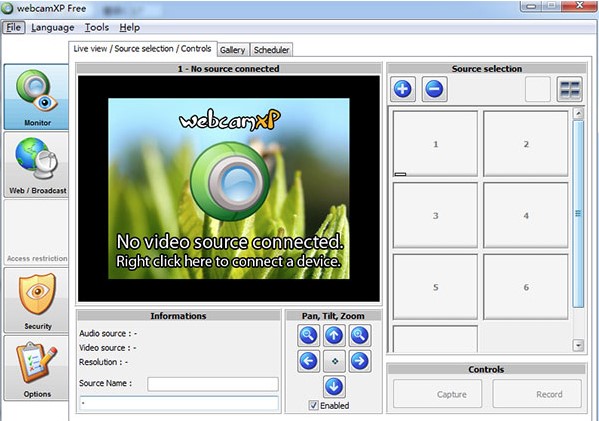
Task: Zoom in with right magnifier PTZ button
Action: [359, 335]
